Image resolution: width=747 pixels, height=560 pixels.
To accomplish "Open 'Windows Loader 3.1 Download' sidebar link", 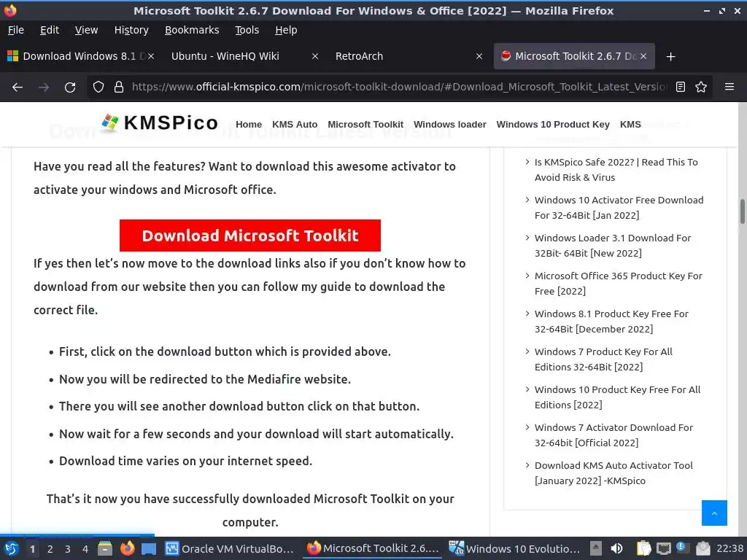I will (x=613, y=245).
